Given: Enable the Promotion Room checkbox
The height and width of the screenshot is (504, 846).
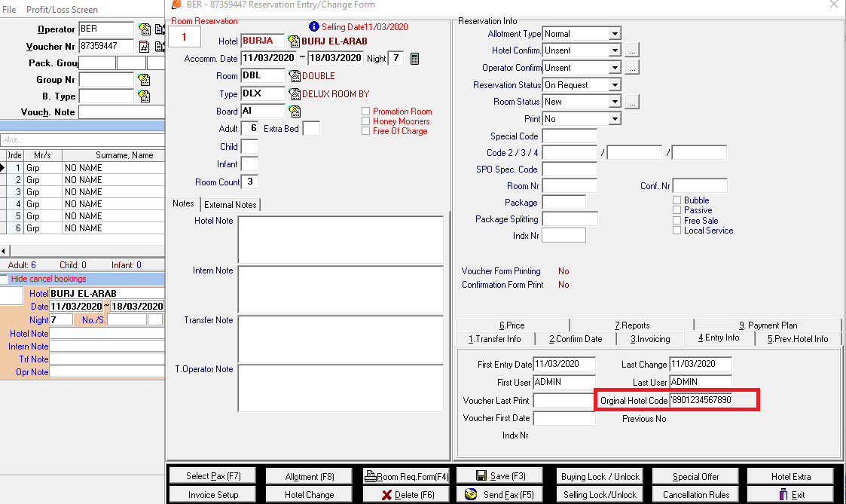Looking at the screenshot, I should point(366,111).
